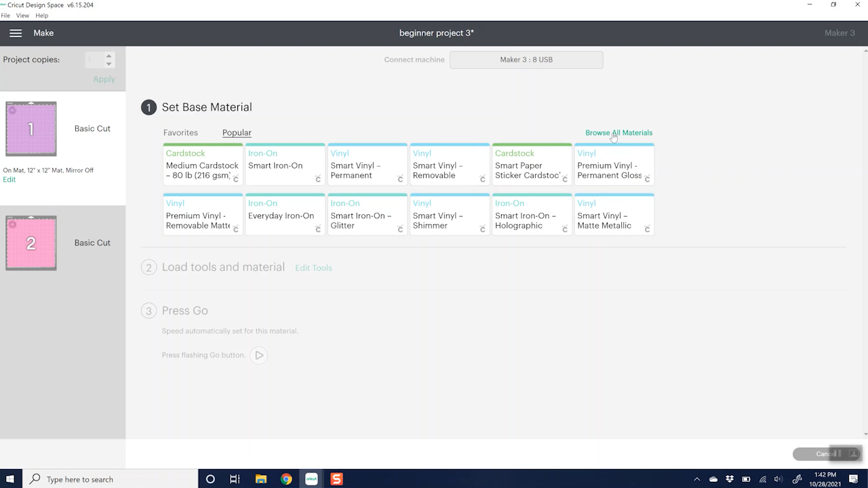The image size is (868, 488).
Task: Click Cricut logo on Premium Vinyl Removable Matte
Action: coord(236,229)
